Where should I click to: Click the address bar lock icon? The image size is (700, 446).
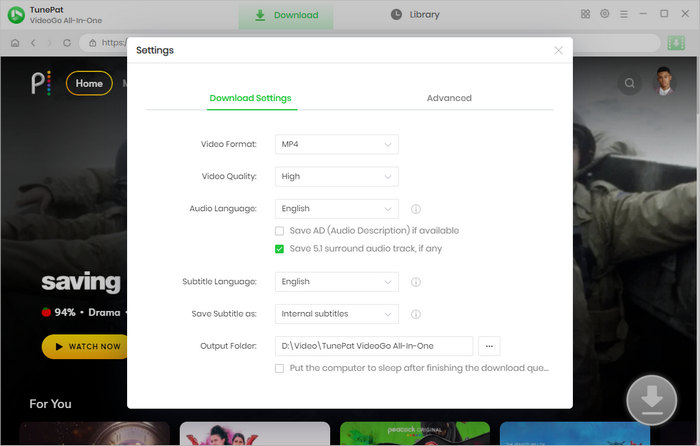click(92, 43)
